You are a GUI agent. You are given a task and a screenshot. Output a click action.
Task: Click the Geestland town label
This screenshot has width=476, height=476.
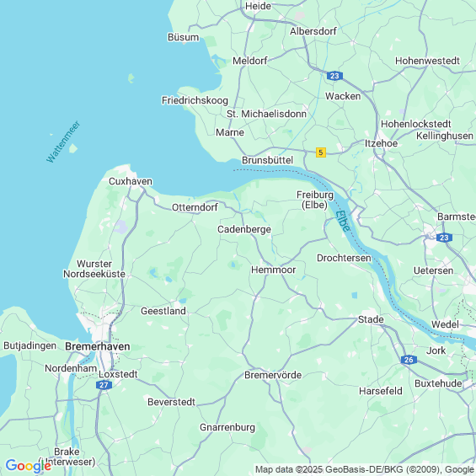pyautogui.click(x=163, y=311)
